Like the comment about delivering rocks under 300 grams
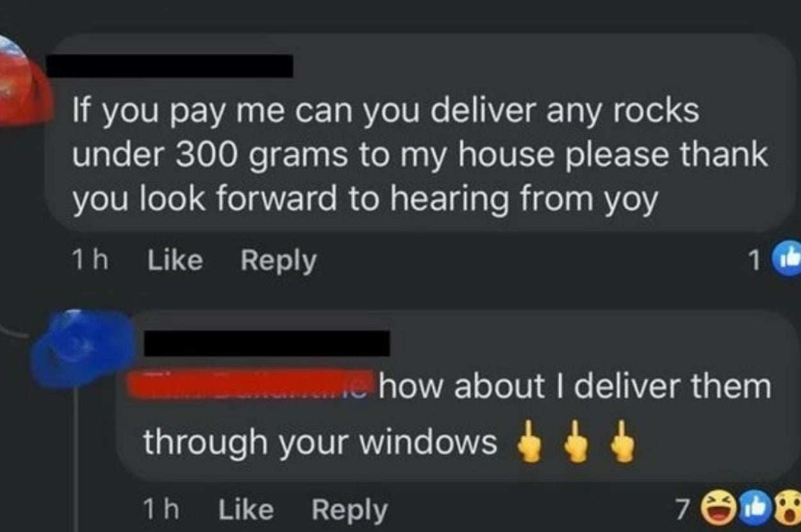 (x=175, y=261)
